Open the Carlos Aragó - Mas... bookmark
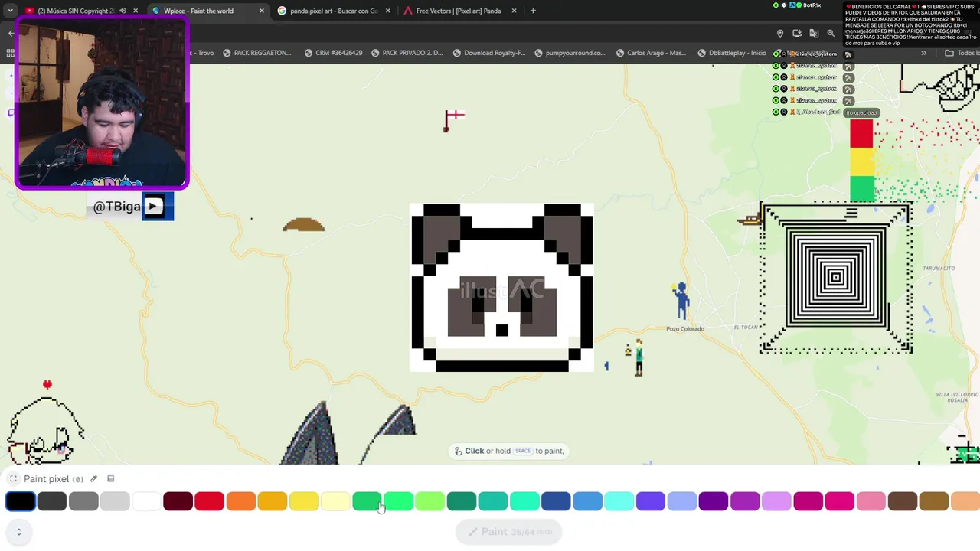Viewport: 980px width, 551px height. (x=650, y=53)
